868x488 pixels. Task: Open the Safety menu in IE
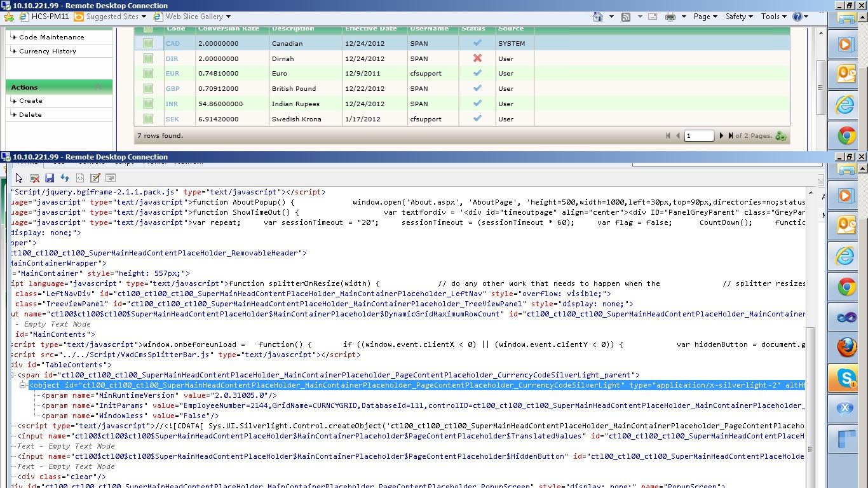tap(739, 17)
